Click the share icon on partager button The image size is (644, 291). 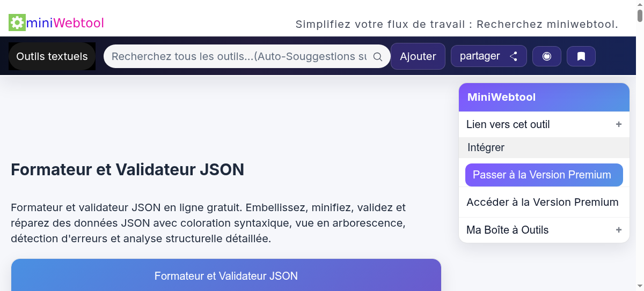(514, 56)
